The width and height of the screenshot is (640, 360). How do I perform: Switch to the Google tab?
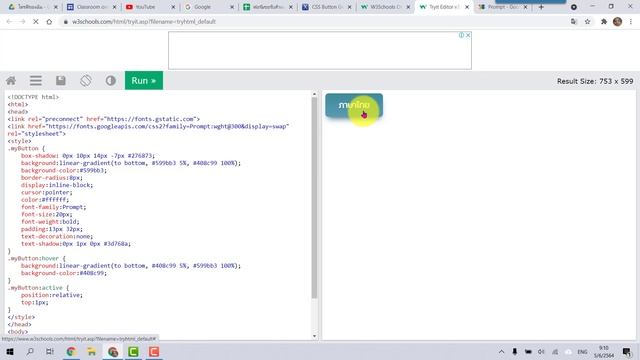pyautogui.click(x=208, y=7)
